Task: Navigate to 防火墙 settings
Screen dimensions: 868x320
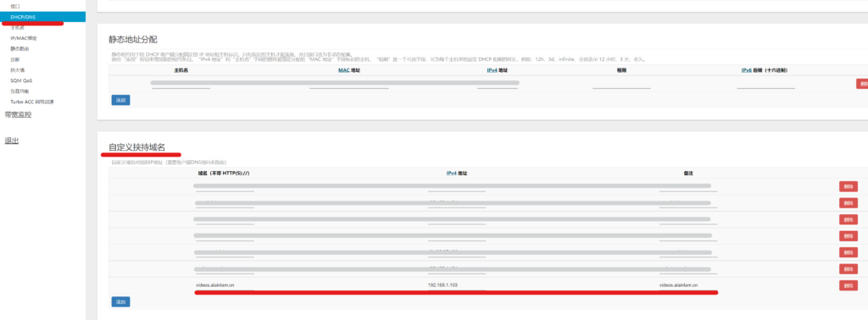Action: point(18,69)
